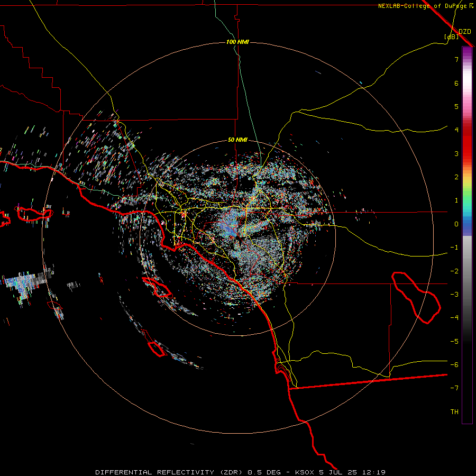This screenshot has height=476, width=476.
Task: Click the "100 NMI" range ring label
Action: point(237,42)
